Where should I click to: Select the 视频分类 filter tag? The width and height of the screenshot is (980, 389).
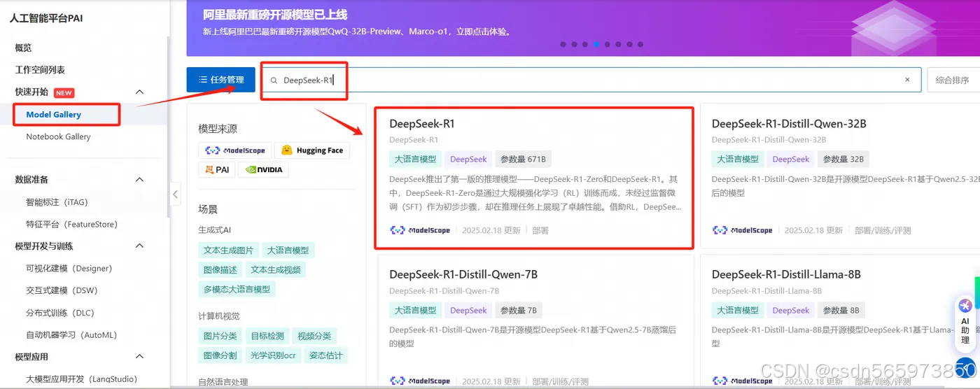point(314,336)
